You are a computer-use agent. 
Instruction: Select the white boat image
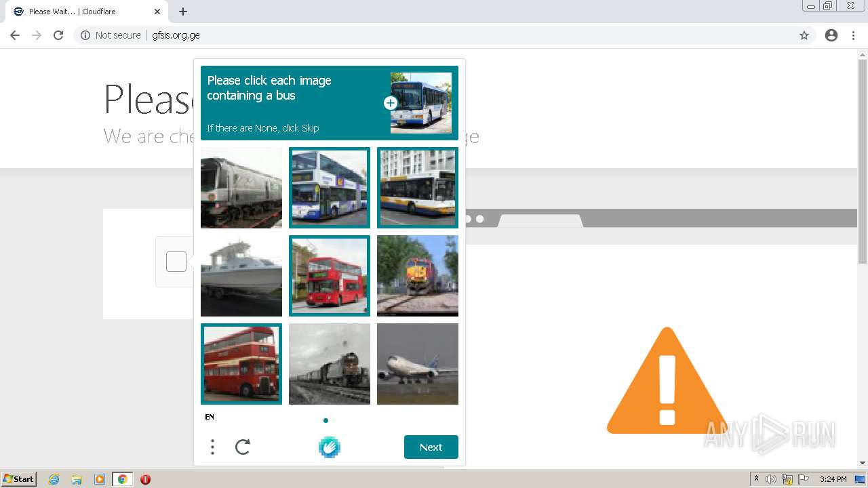point(241,276)
